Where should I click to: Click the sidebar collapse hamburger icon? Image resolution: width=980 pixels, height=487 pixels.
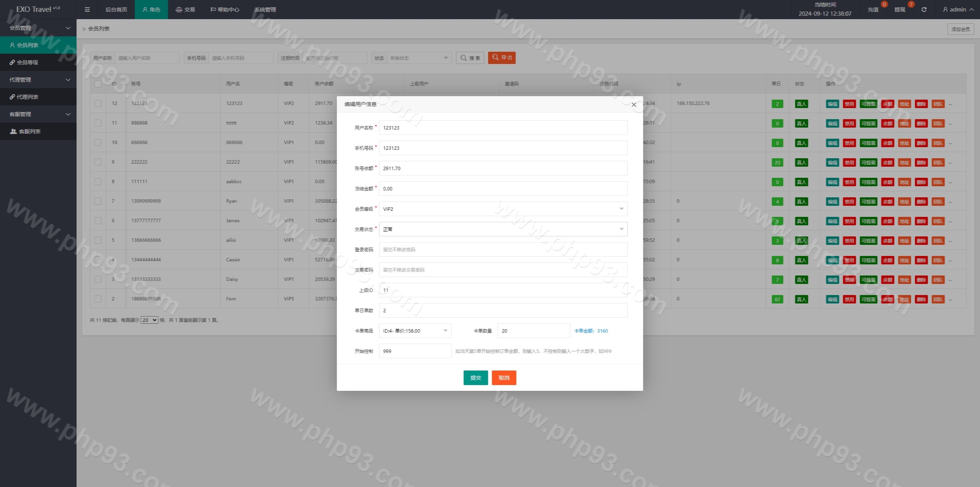(x=87, y=10)
